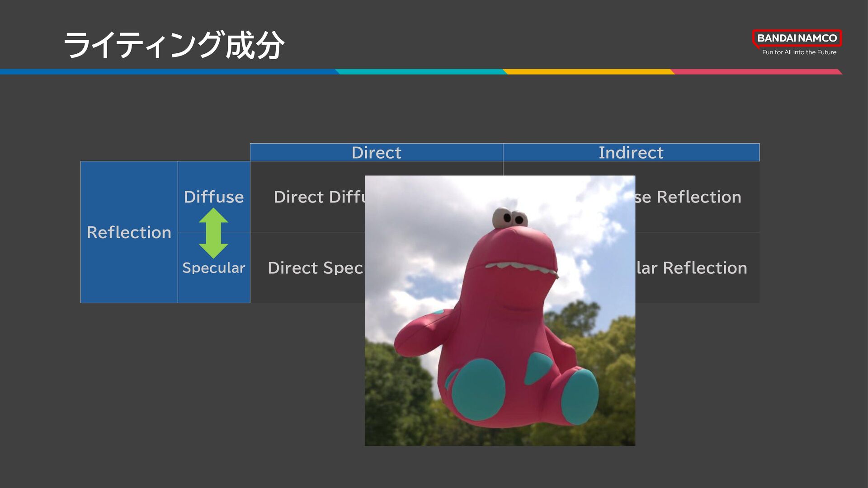The height and width of the screenshot is (488, 868).
Task: Click the Bandai Namco logo
Action: [797, 38]
